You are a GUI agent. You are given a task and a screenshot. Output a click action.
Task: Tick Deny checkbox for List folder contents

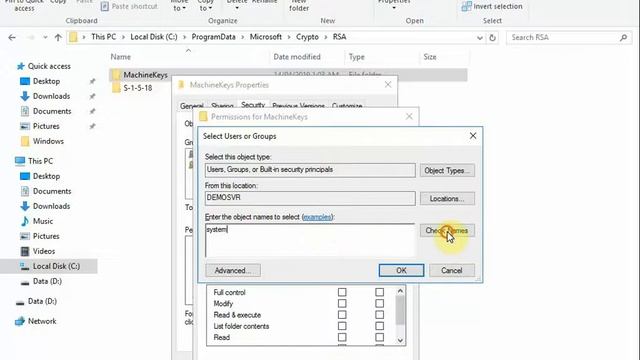(380, 326)
